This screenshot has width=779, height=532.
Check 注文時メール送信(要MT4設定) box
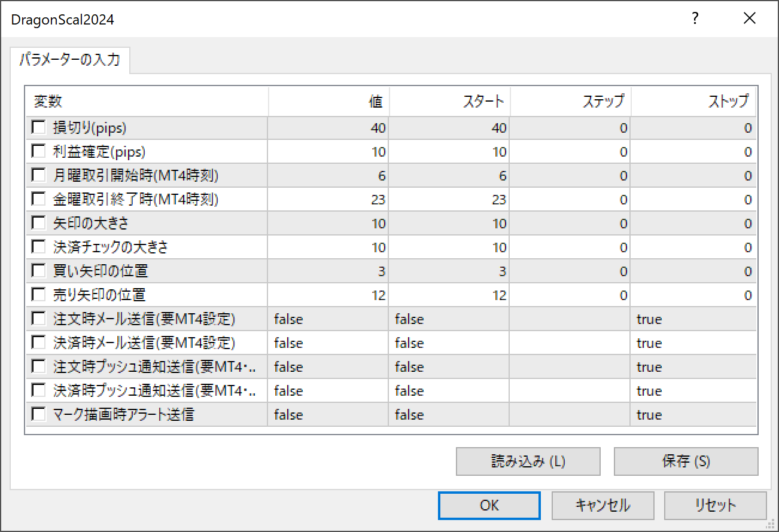39,319
